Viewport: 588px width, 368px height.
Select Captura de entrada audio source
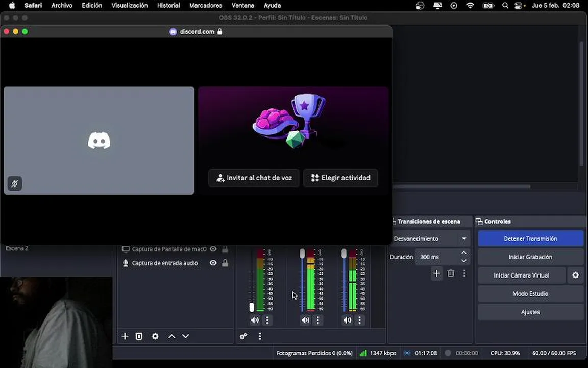coord(165,263)
